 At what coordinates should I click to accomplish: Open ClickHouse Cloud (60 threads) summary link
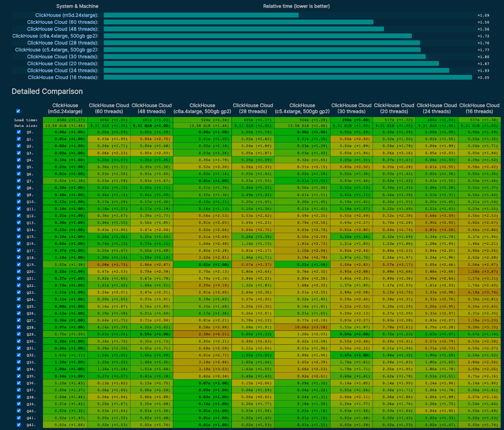pos(63,22)
